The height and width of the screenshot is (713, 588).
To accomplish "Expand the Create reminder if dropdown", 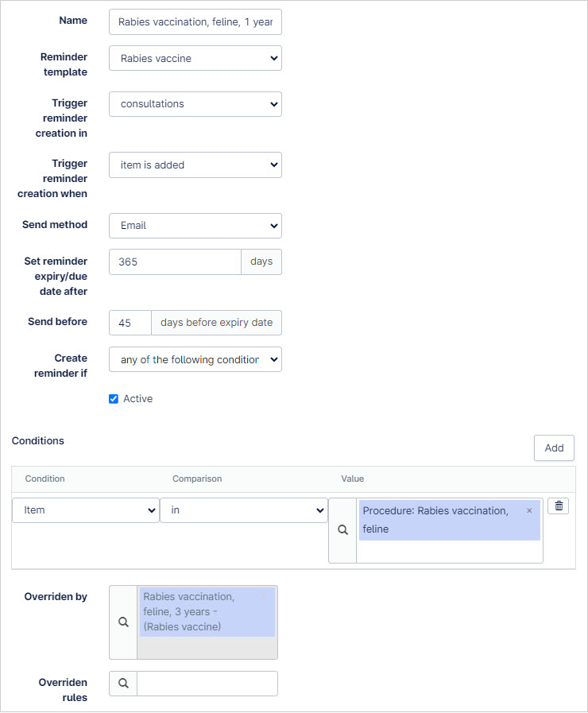I will point(195,359).
